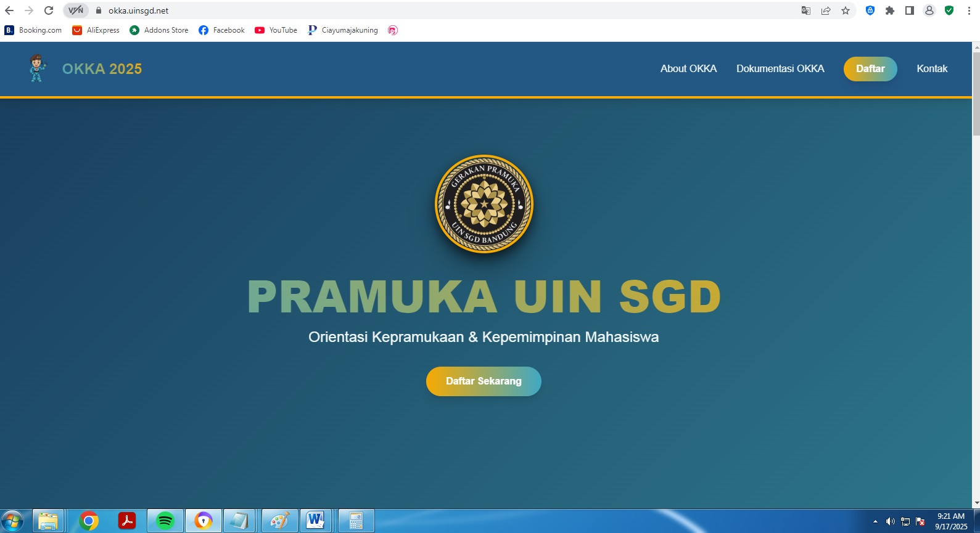Image resolution: width=980 pixels, height=533 pixels.
Task: Open Dokumentasi OKKA navigation item
Action: coord(780,68)
